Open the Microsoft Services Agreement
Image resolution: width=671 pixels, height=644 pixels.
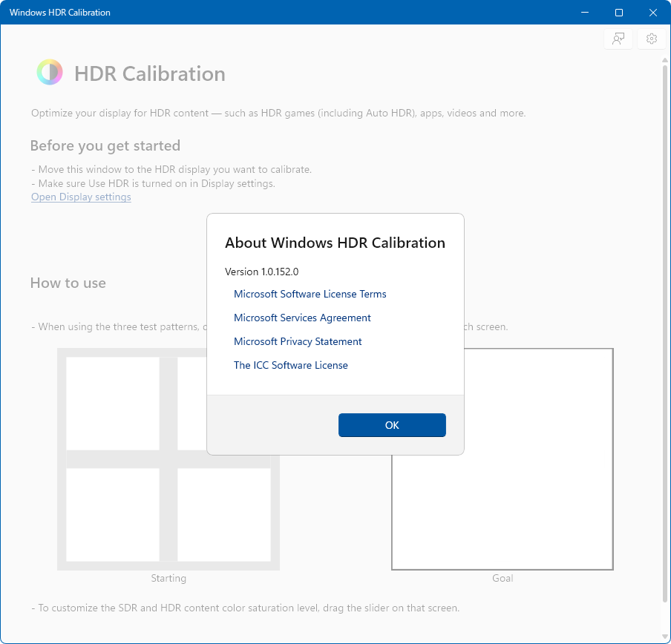[302, 318]
